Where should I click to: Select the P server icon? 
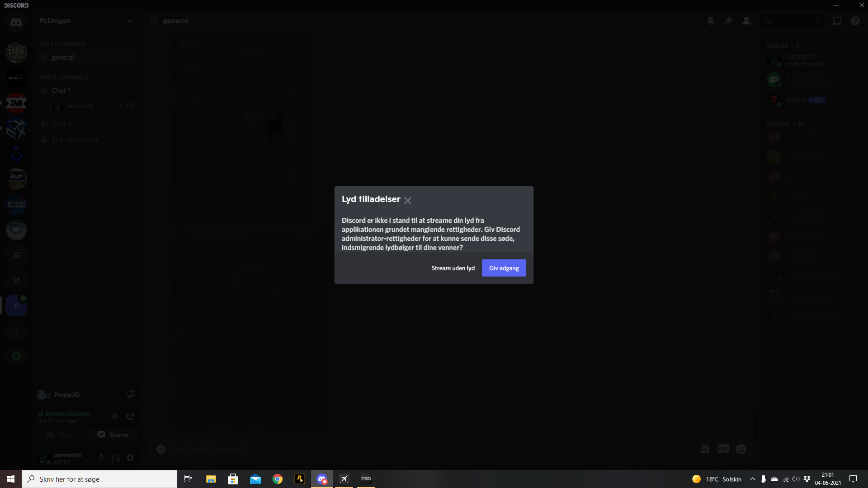pyautogui.click(x=16, y=306)
